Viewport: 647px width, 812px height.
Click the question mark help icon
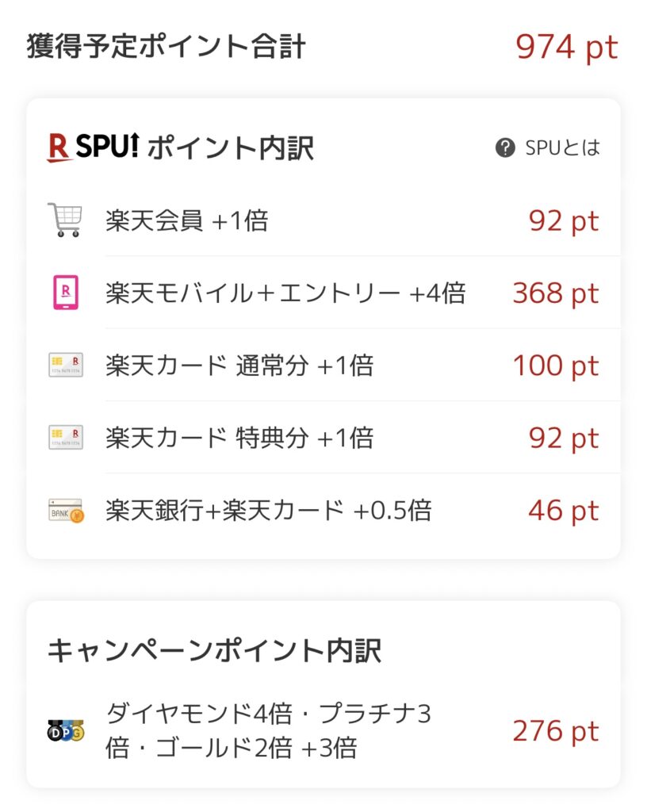505,147
